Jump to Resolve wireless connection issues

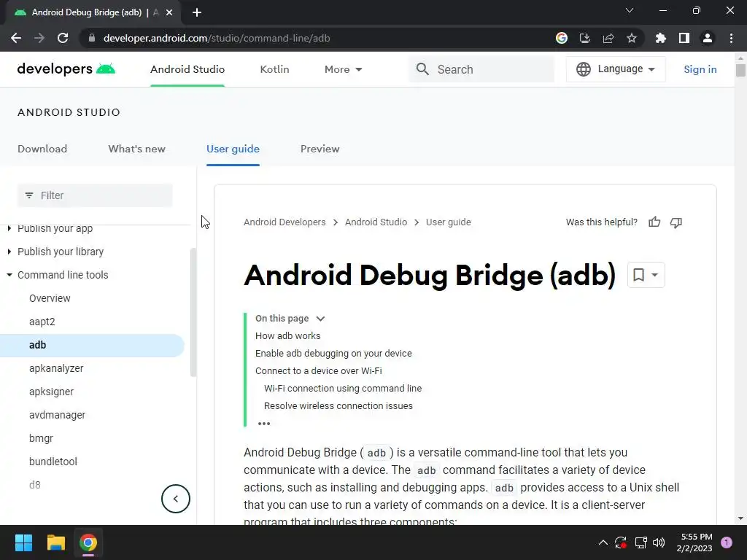pos(338,406)
